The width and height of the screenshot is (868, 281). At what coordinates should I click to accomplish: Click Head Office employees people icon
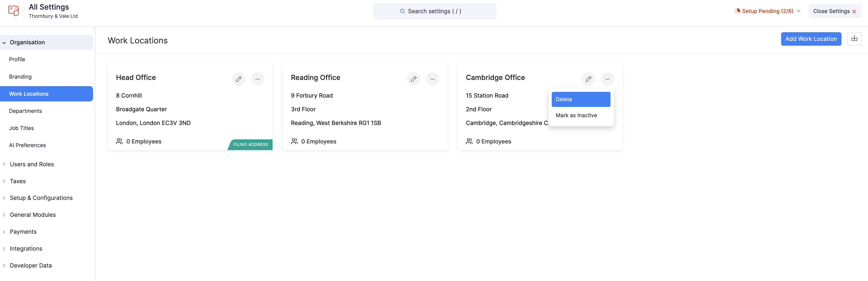(x=119, y=141)
